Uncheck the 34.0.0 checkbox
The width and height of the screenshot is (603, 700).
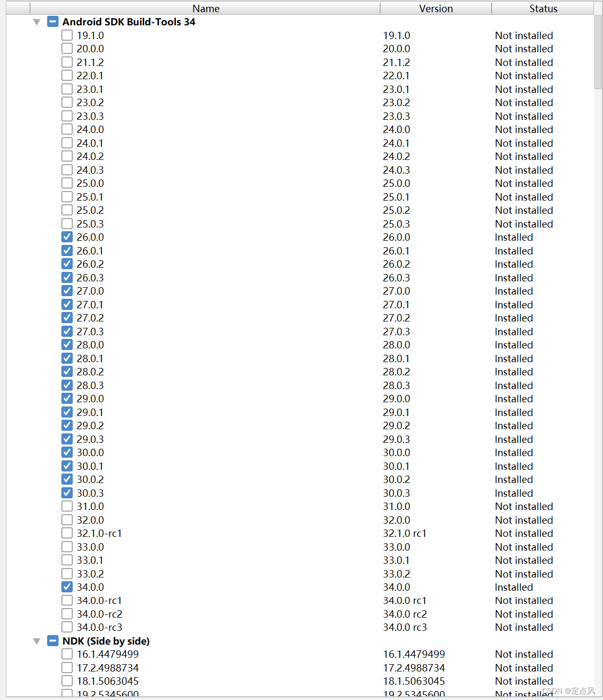tap(67, 587)
